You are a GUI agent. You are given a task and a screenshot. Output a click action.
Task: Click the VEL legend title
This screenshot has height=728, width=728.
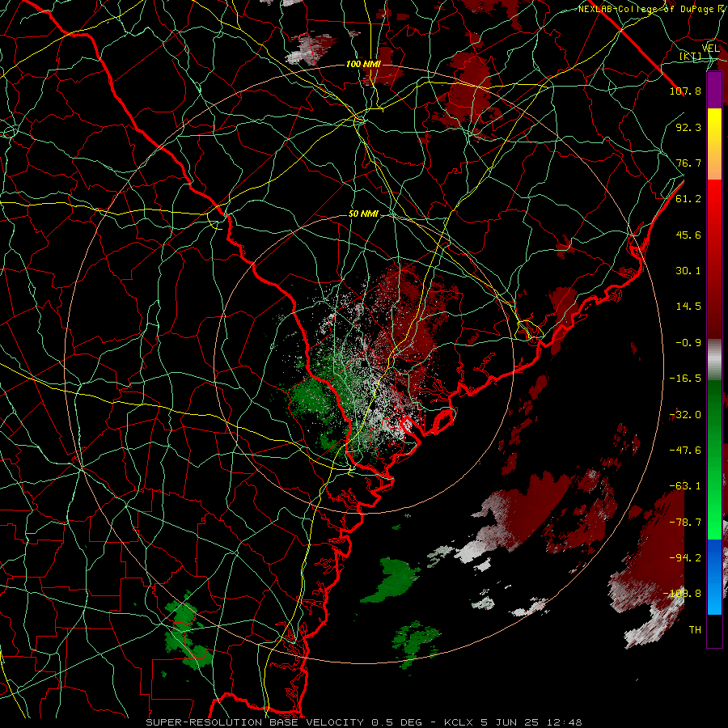pos(711,49)
